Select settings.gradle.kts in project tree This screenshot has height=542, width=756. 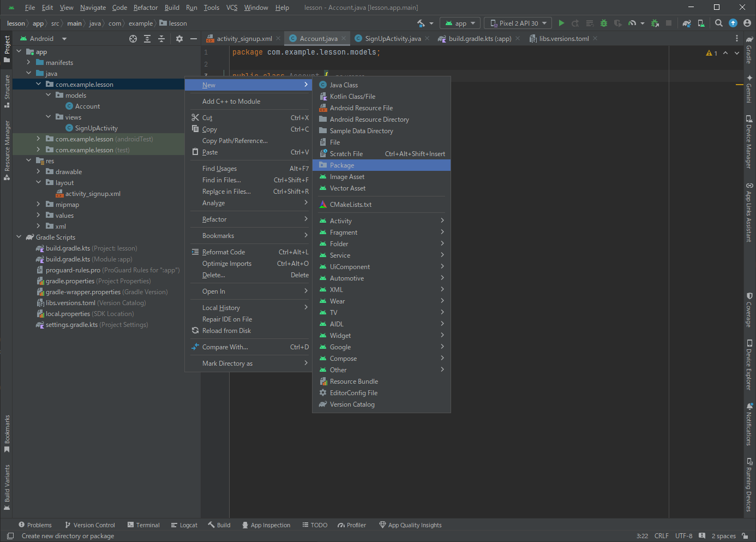click(x=71, y=324)
